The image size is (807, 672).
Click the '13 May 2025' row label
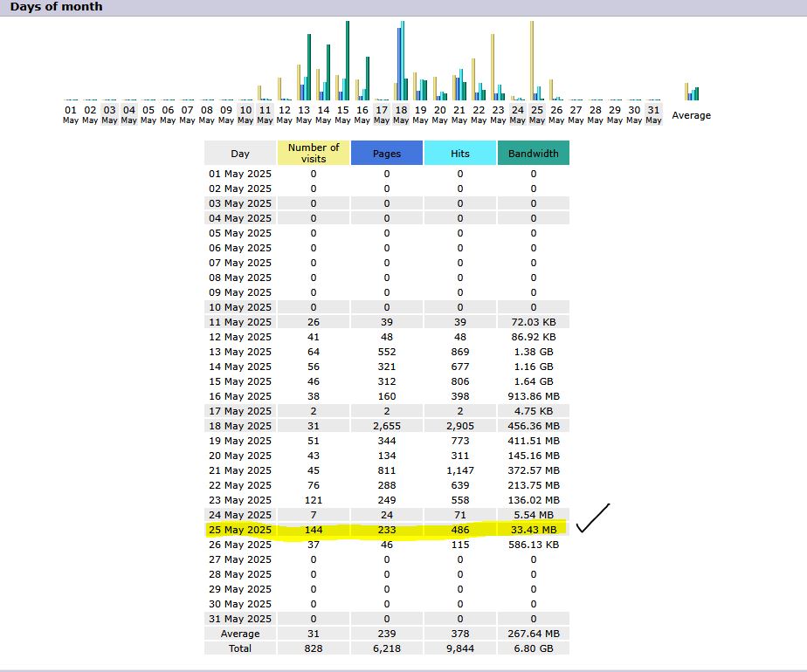tap(240, 352)
